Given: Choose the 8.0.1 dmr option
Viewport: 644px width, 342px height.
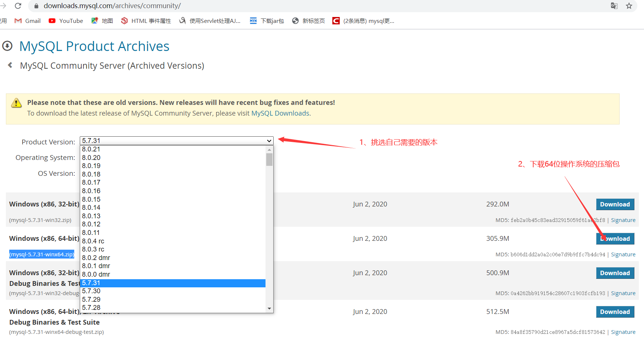Looking at the screenshot, I should point(173,266).
